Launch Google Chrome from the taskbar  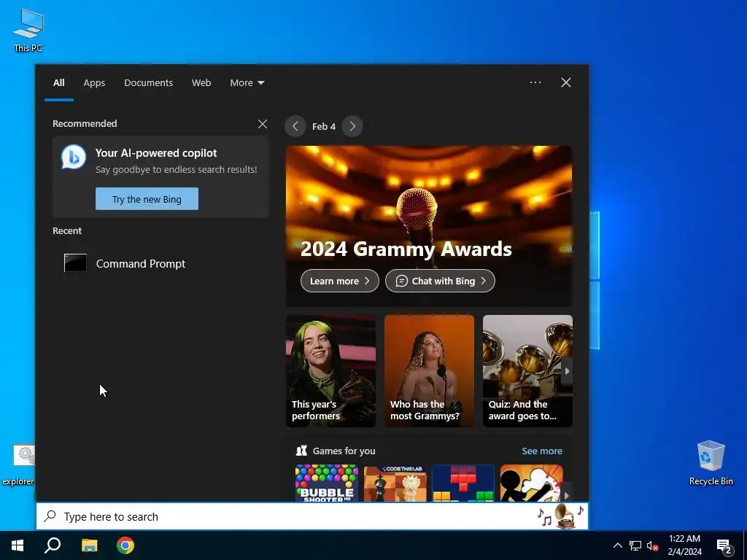point(125,545)
